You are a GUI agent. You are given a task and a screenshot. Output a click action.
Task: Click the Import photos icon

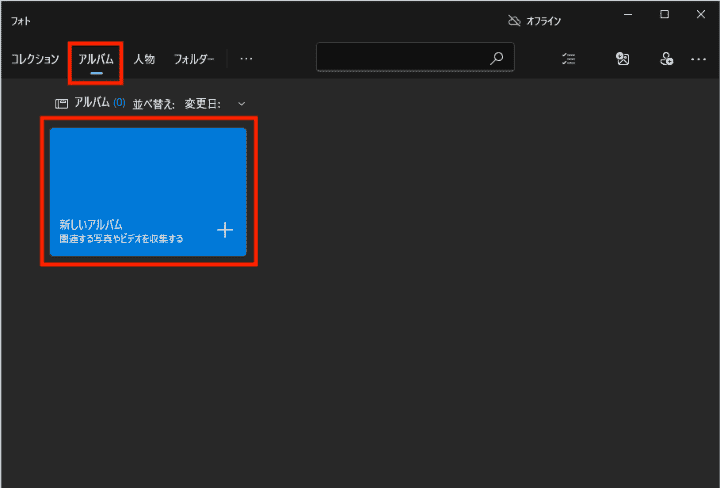(622, 59)
